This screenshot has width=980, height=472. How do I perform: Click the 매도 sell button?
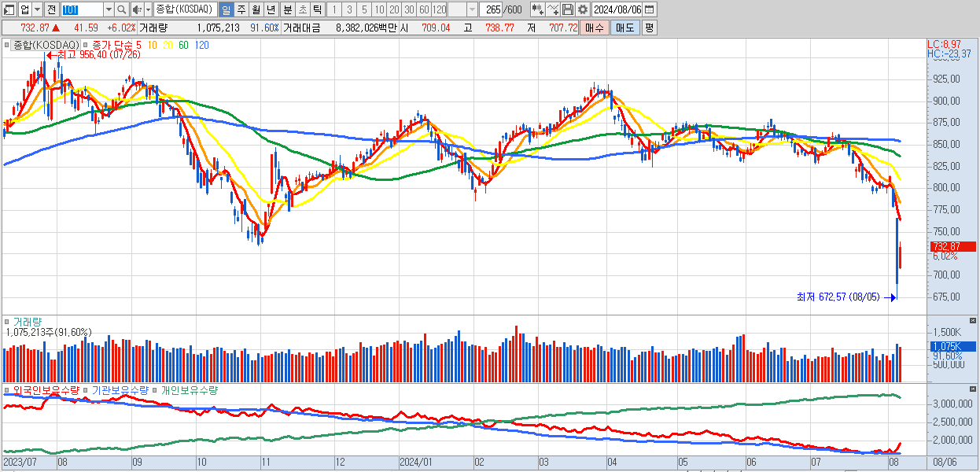click(624, 28)
